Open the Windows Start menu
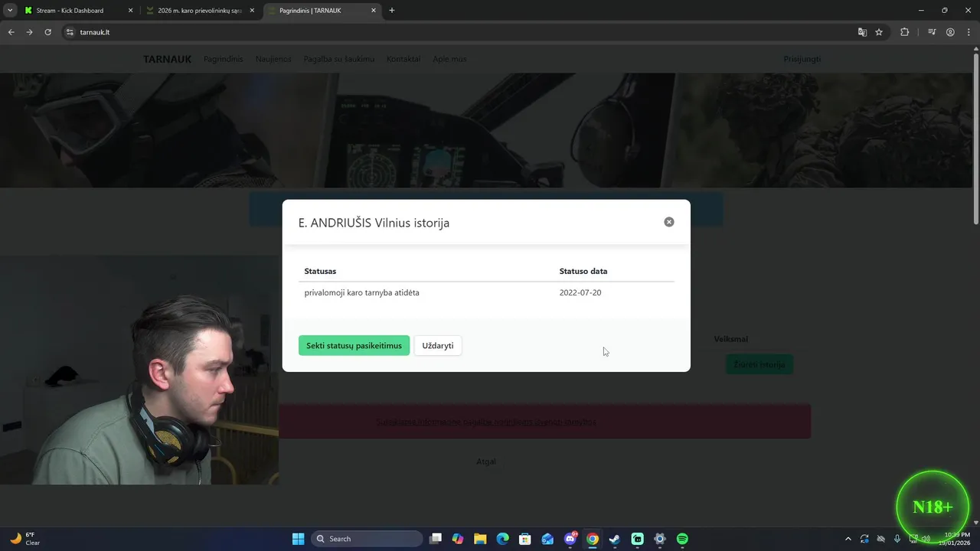 tap(298, 539)
